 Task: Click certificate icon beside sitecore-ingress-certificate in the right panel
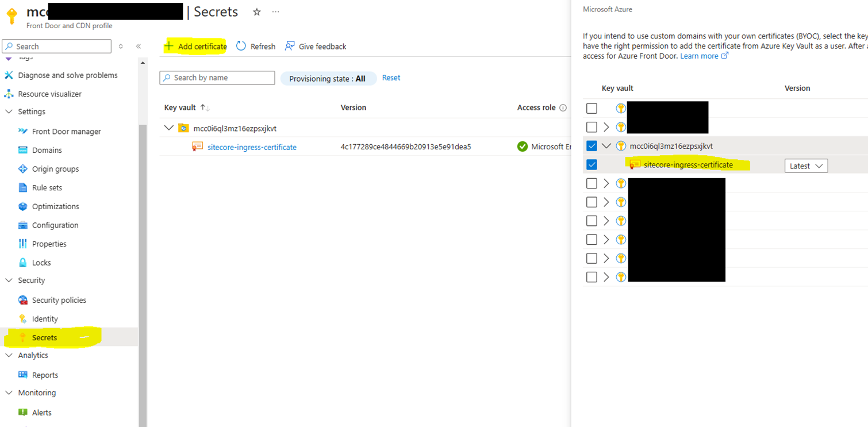click(x=635, y=165)
